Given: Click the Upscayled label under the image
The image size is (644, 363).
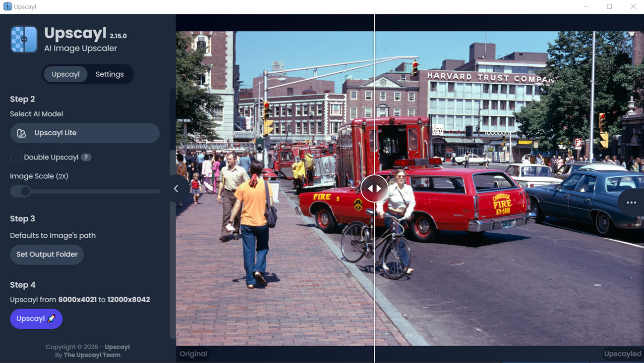Looking at the screenshot, I should point(623,354).
